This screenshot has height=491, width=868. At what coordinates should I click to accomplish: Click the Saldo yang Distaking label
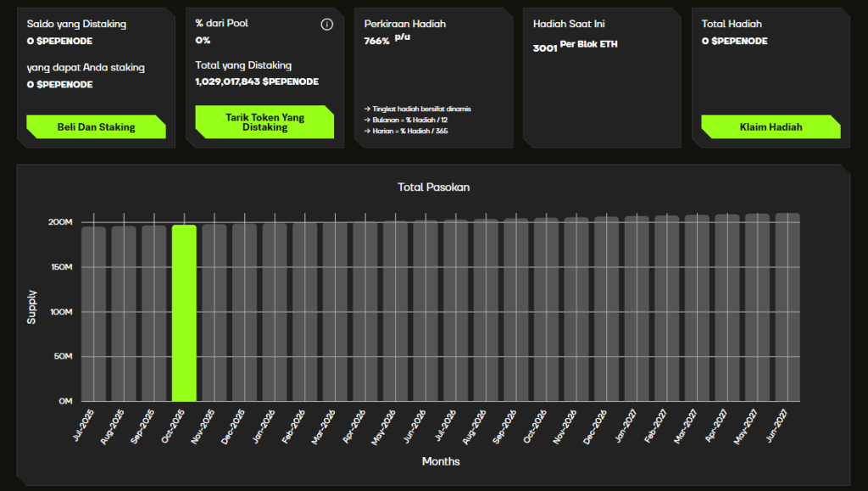click(76, 24)
